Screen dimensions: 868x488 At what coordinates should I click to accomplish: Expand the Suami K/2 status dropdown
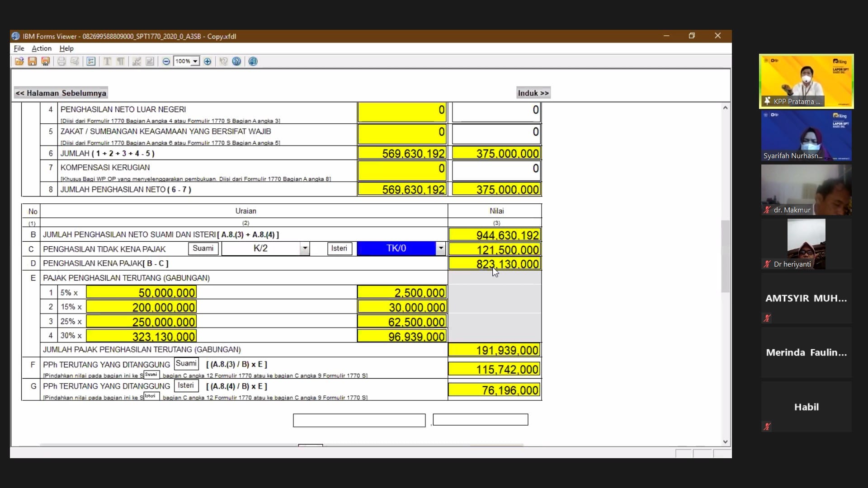click(x=305, y=249)
